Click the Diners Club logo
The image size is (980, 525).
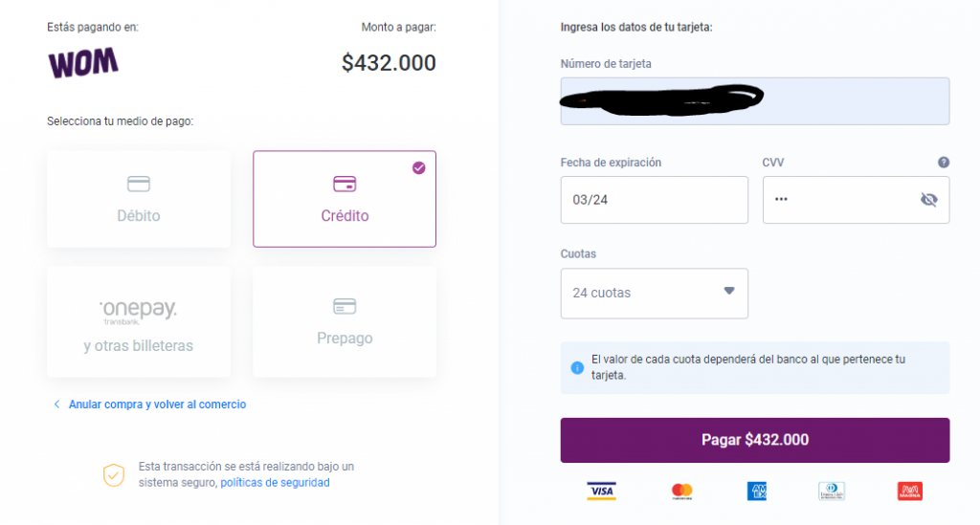point(832,492)
